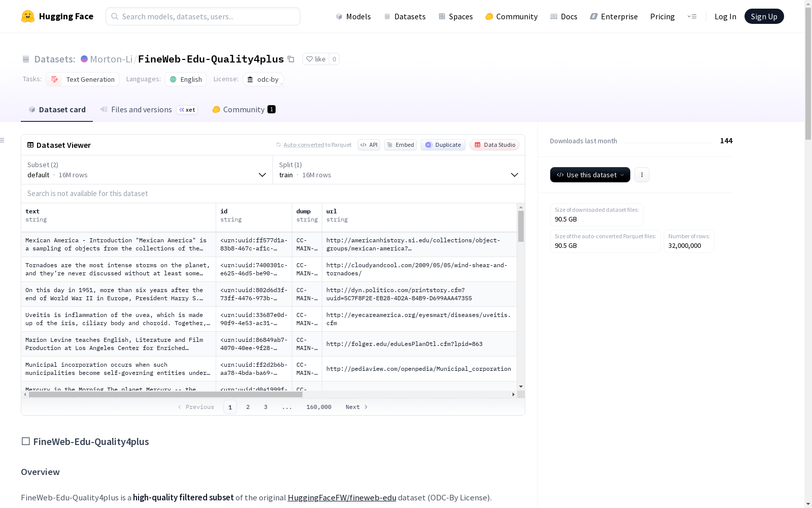Open the Use this dataset dropdown

coord(590,175)
